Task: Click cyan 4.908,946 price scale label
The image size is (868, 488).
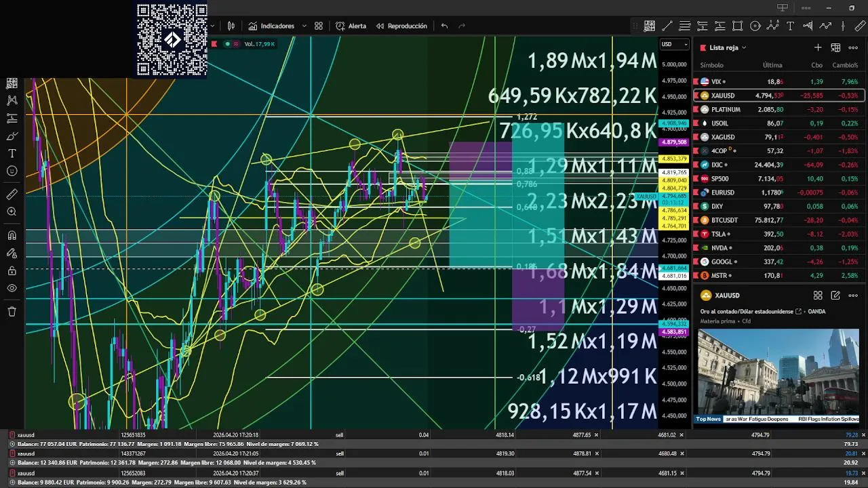Action: pos(675,123)
